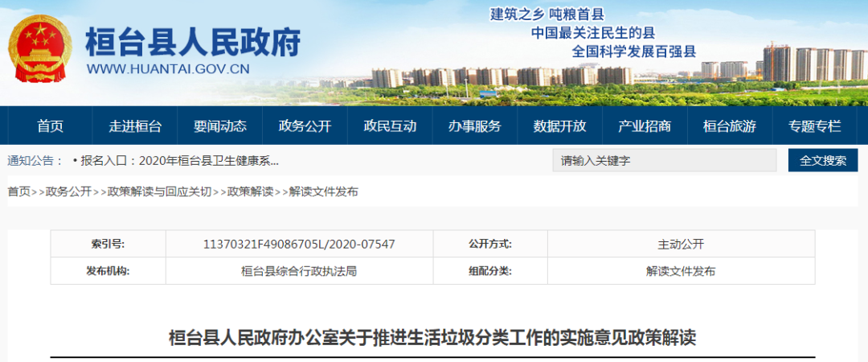Open the 政策解读与回应关切 breadcrumb link
This screenshot has height=362, width=868.
pos(159,191)
